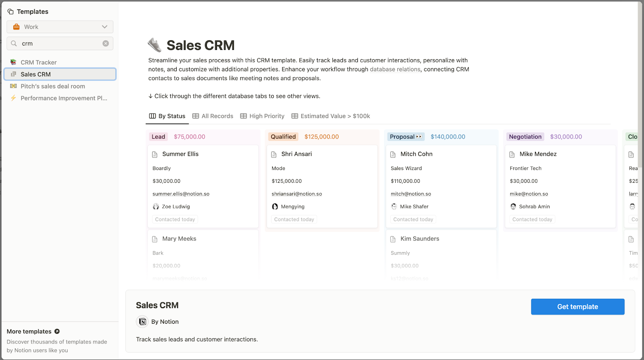Click the Negotiation status tag
The image size is (644, 360).
[x=525, y=137]
